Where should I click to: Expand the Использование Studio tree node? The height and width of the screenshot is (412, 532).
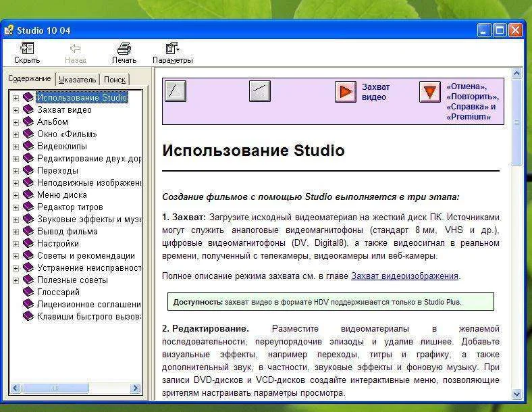pos(16,98)
